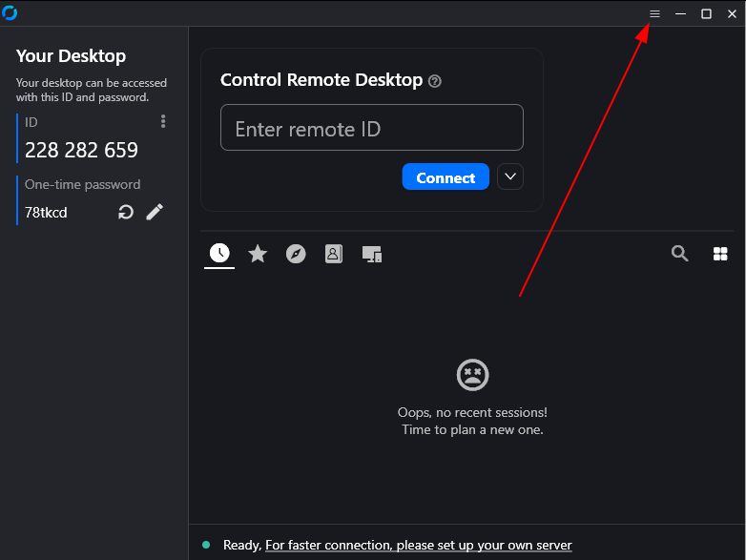The height and width of the screenshot is (560, 746).
Task: Click the Your Desktop heading
Action: (71, 56)
